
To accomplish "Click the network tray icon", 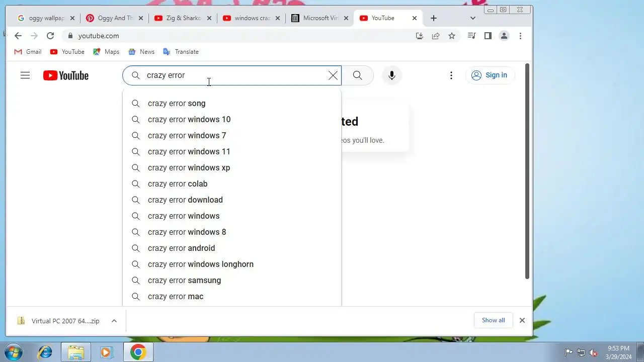I will tap(581, 352).
